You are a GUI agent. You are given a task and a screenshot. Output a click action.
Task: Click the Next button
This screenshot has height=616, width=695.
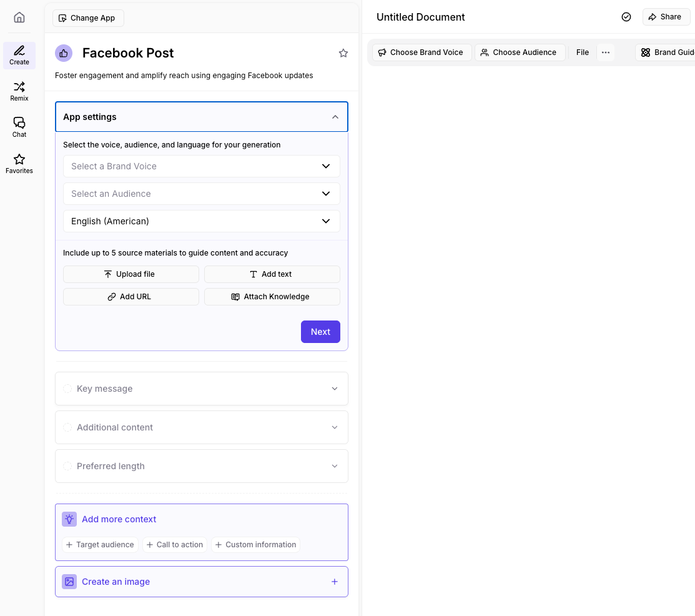click(320, 332)
